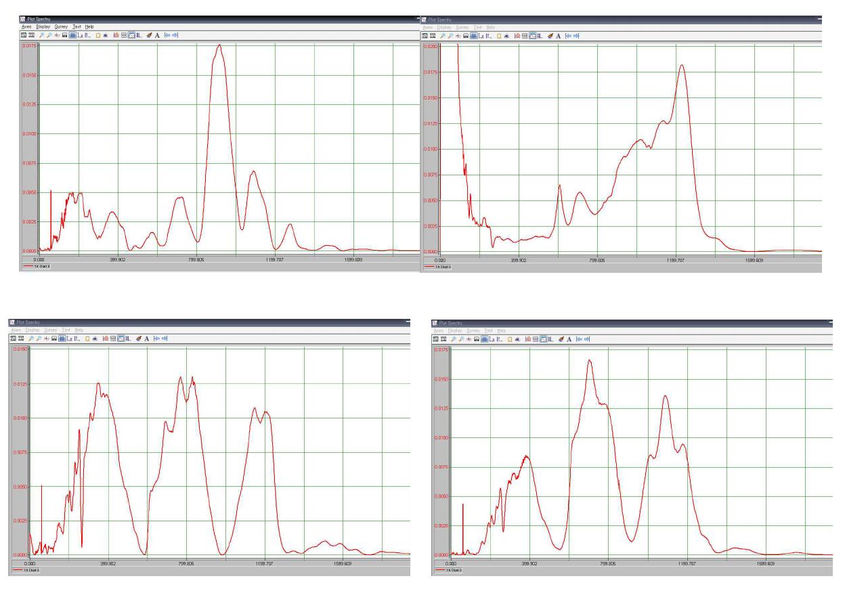Click first zoom magnifier in top-left window toolbar
The height and width of the screenshot is (589, 868).
pyautogui.click(x=41, y=35)
